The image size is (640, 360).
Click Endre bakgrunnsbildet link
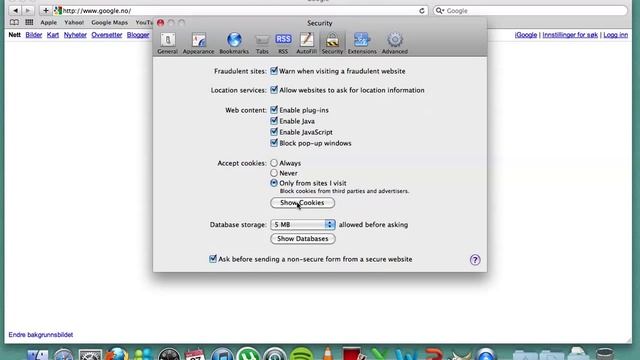pos(41,335)
